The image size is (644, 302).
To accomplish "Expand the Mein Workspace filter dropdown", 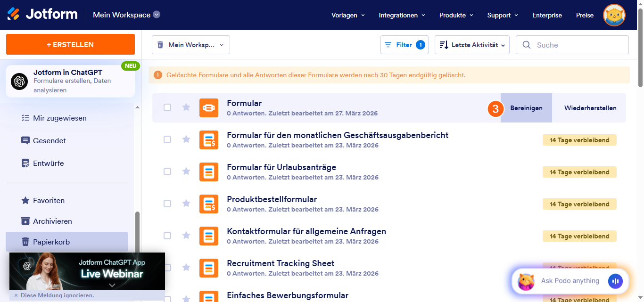I will click(190, 44).
